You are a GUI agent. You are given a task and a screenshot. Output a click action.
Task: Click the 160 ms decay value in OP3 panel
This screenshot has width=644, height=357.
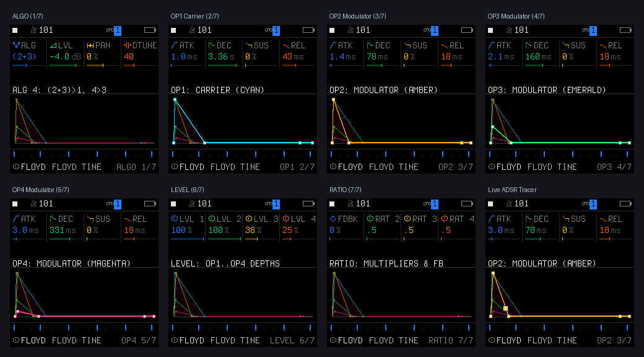pyautogui.click(x=539, y=57)
